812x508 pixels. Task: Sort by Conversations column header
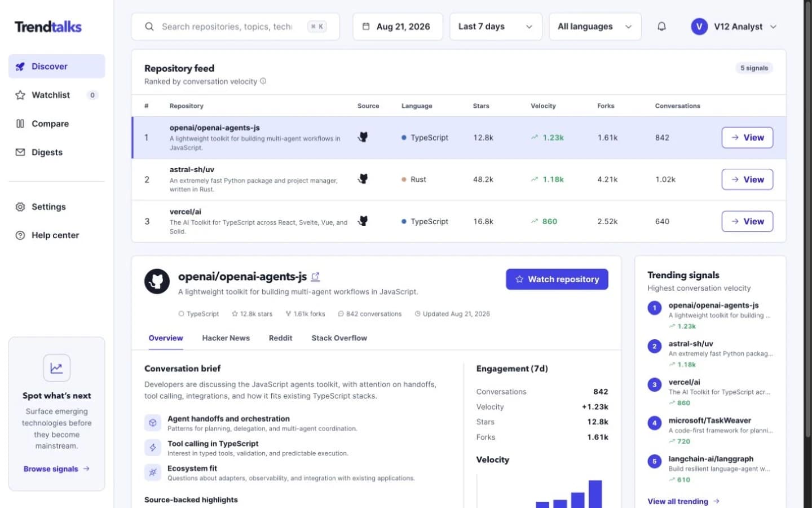click(x=677, y=106)
